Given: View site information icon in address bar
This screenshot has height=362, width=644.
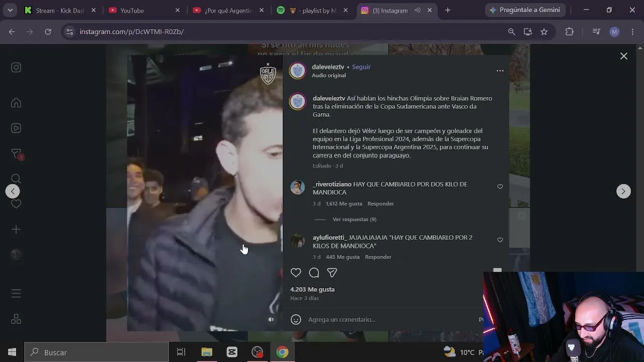Looking at the screenshot, I should 70,32.
